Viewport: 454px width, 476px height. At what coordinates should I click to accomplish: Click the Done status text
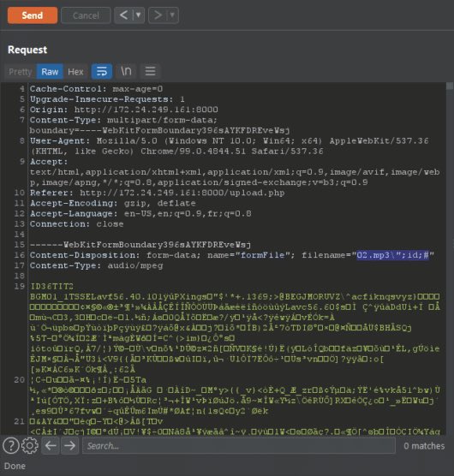point(15,466)
